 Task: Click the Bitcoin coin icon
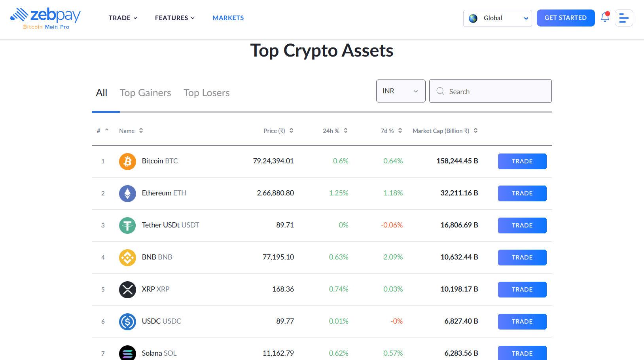(127, 161)
